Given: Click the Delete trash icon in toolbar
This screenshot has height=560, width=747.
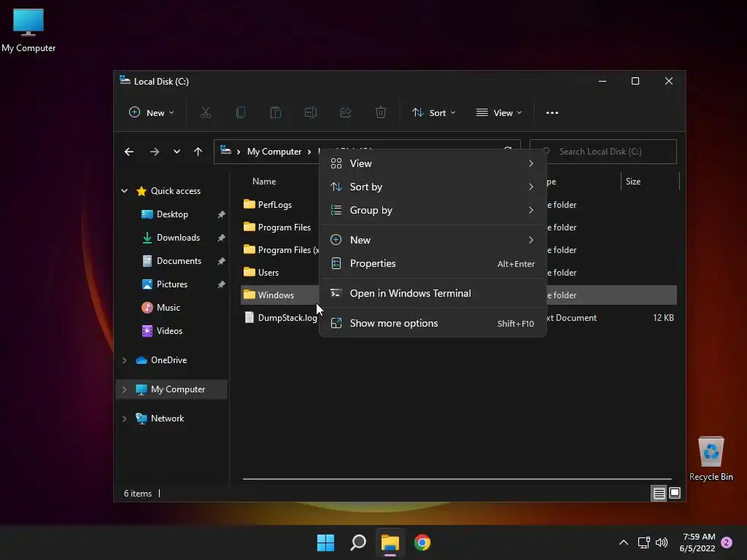Looking at the screenshot, I should coord(381,113).
